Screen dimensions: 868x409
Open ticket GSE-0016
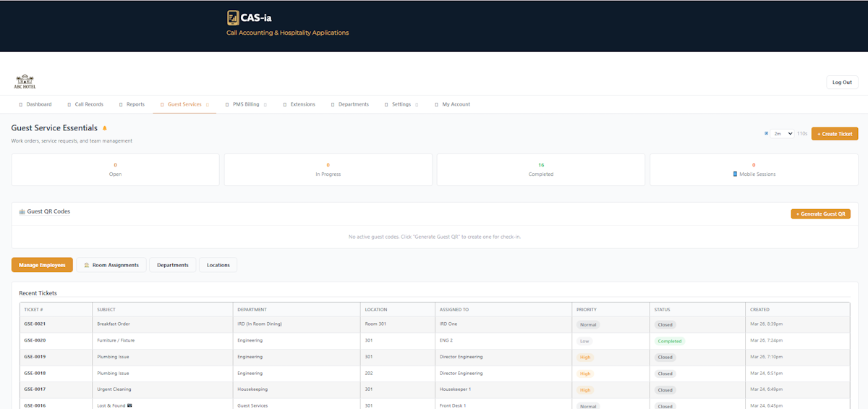pyautogui.click(x=35, y=406)
